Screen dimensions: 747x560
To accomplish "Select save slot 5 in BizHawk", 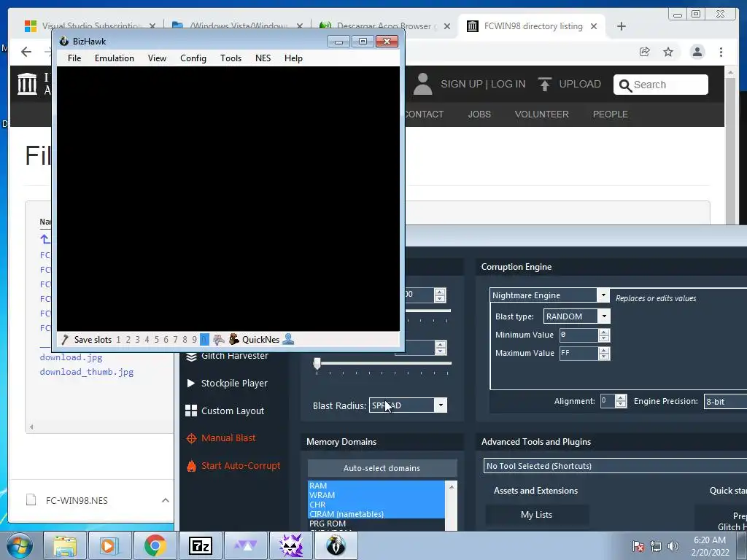I will pyautogui.click(x=156, y=340).
